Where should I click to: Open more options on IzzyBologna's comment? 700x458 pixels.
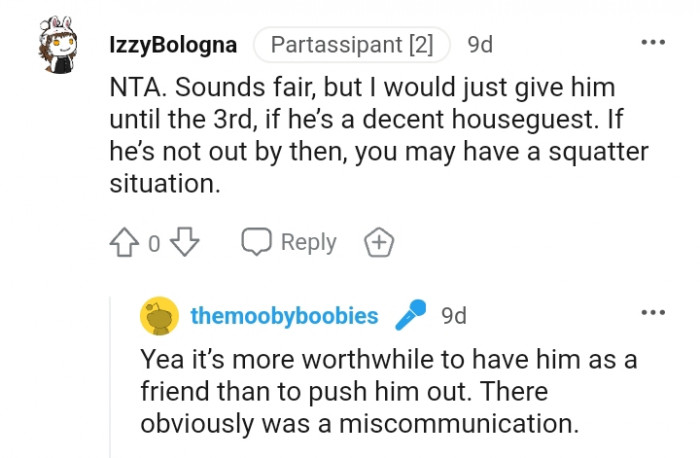(x=652, y=44)
